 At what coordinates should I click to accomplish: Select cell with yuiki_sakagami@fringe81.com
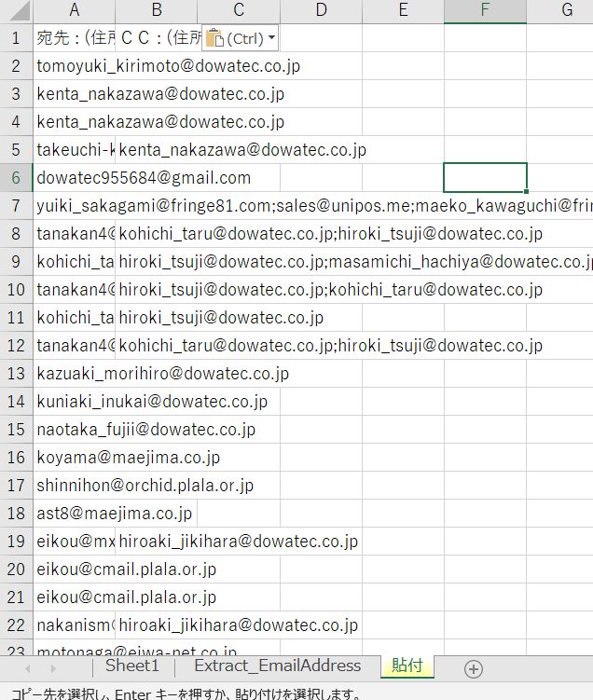pos(75,206)
